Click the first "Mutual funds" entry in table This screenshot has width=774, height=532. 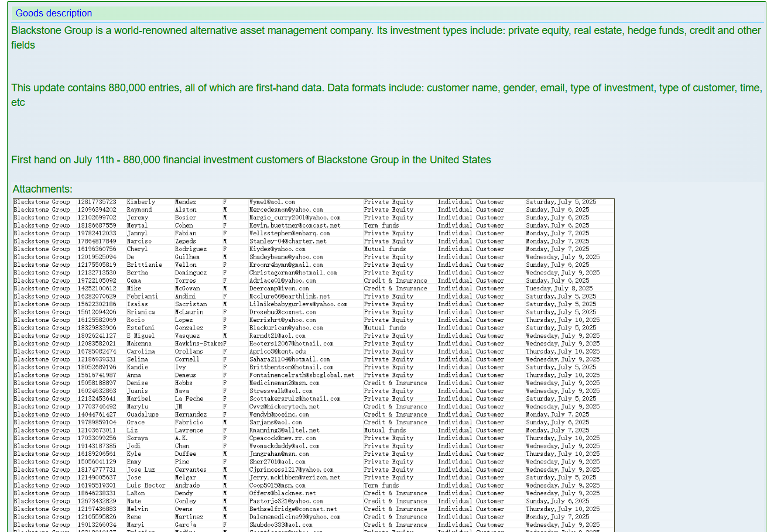385,249
